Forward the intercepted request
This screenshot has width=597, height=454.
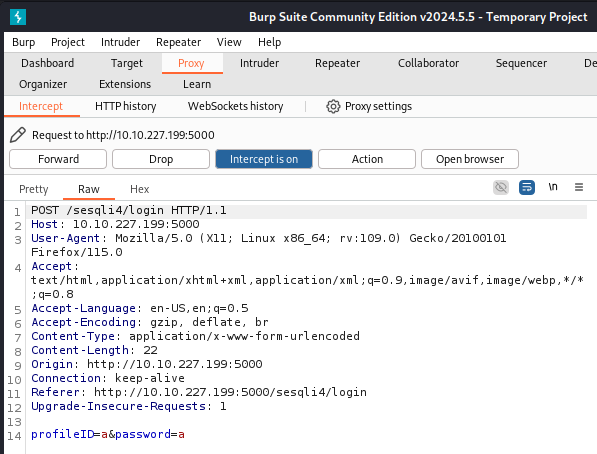point(58,159)
